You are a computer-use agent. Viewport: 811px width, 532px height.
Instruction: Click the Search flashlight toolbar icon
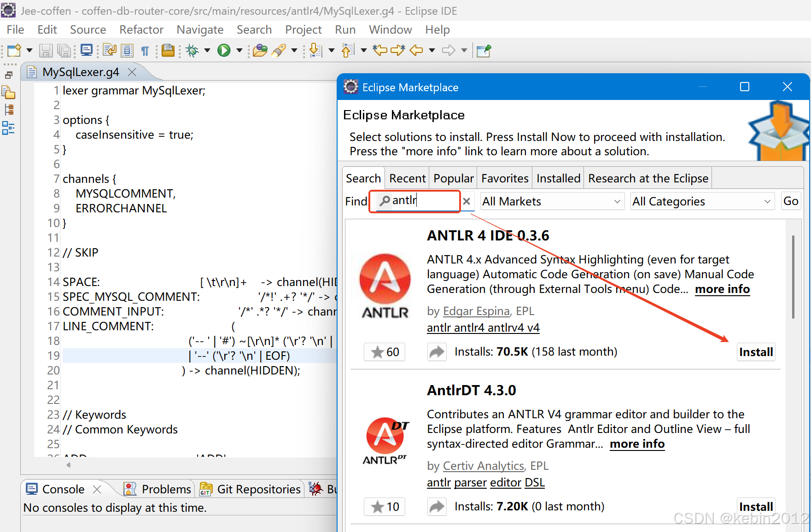pyautogui.click(x=279, y=50)
